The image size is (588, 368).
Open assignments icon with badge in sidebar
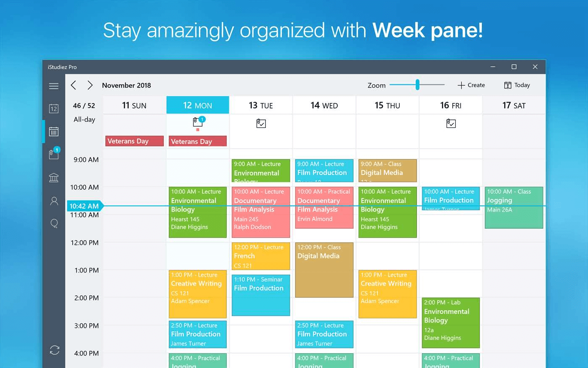(x=54, y=153)
